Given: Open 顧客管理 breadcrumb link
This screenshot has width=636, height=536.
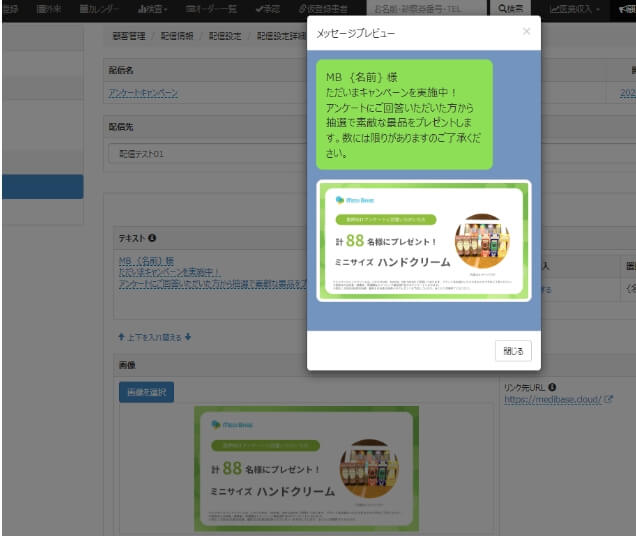Looking at the screenshot, I should tap(129, 36).
